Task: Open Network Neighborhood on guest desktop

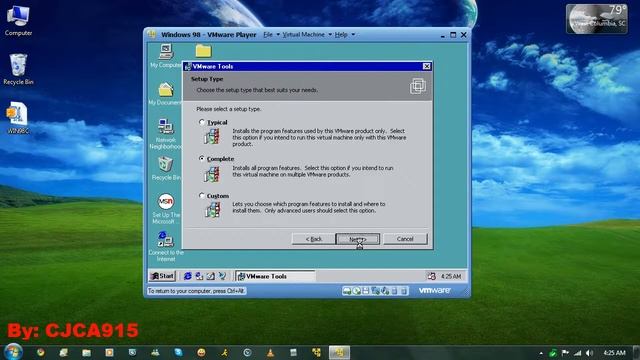Action: (x=166, y=133)
